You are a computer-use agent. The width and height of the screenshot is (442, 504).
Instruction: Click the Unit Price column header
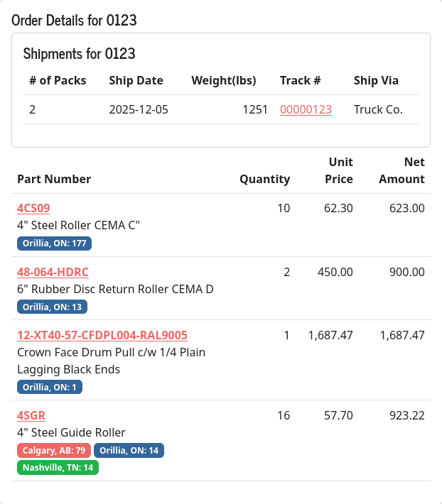(x=339, y=170)
